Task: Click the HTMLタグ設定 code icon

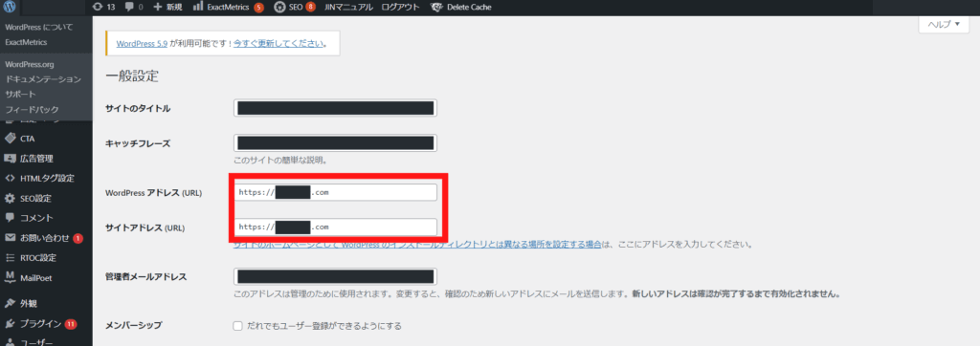Action: point(10,178)
